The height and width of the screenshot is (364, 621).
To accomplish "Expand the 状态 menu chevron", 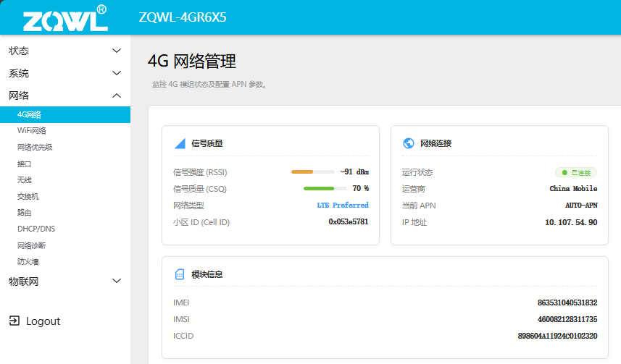I will tap(117, 51).
